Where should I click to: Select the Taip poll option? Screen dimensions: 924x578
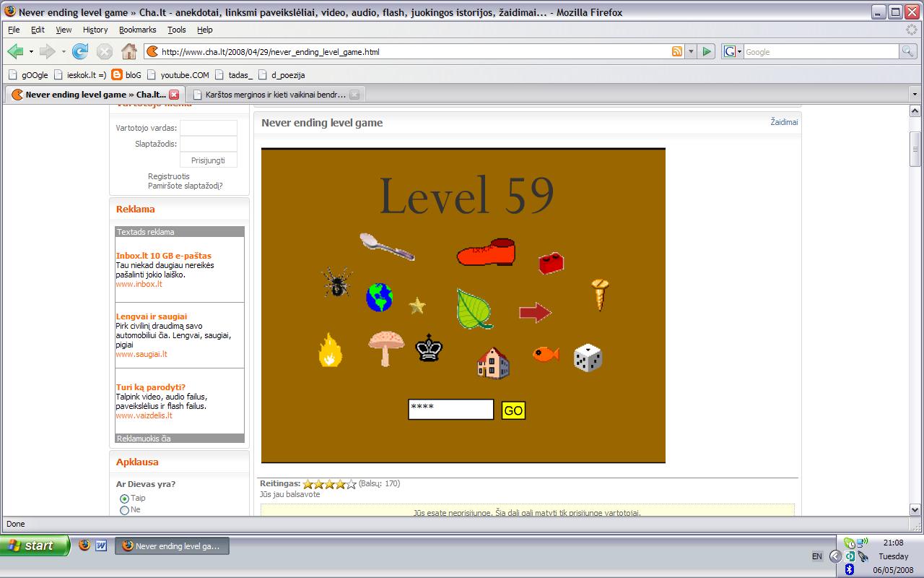click(x=124, y=499)
